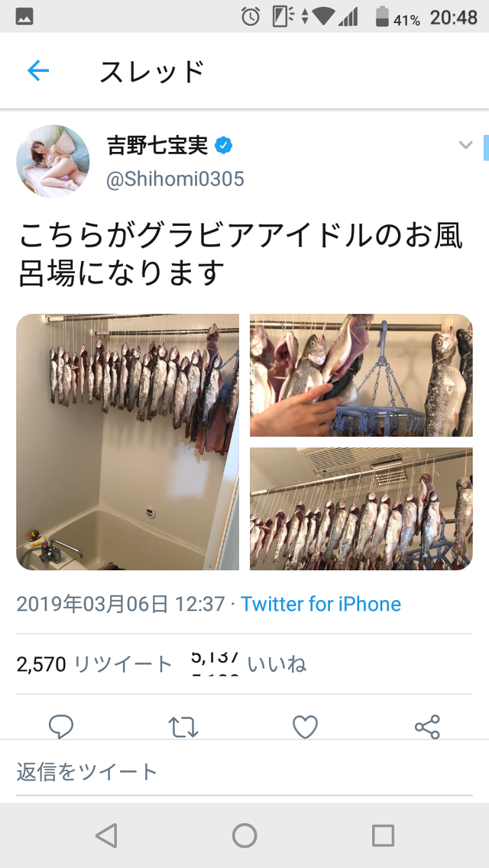Tap the Android home circle button
This screenshot has height=868, width=489.
coord(244,834)
